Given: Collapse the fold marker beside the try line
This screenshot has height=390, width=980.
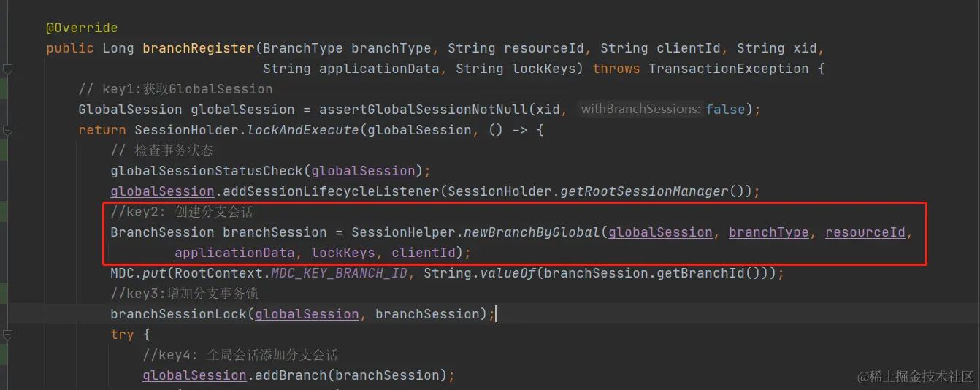Looking at the screenshot, I should 7,334.
